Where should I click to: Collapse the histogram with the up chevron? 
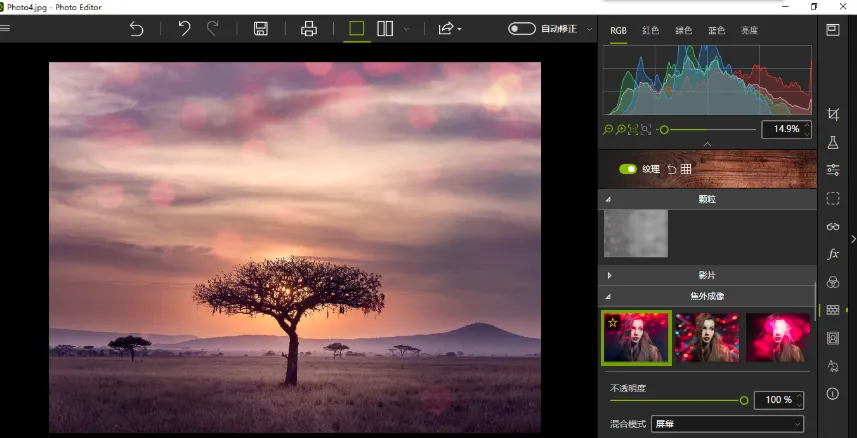point(707,144)
